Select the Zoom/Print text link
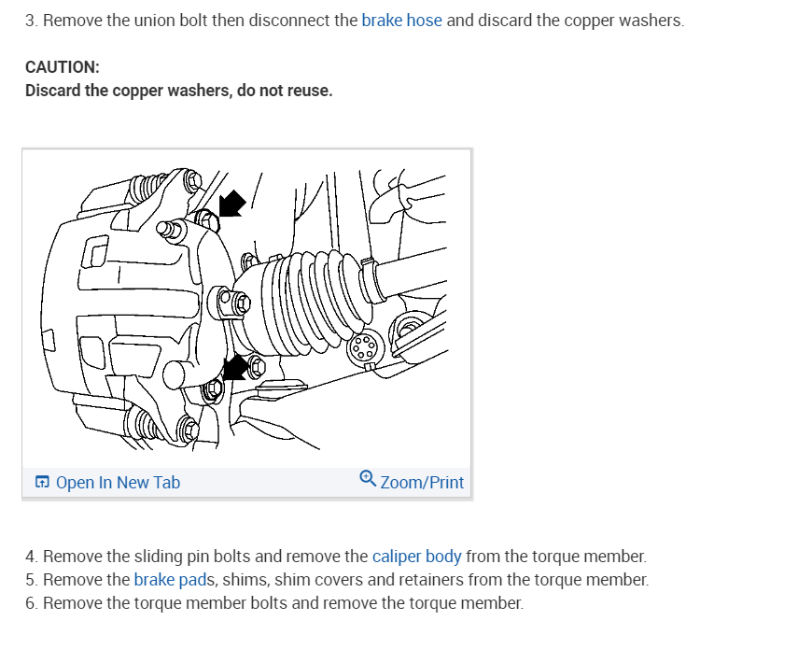The width and height of the screenshot is (812, 649). click(x=422, y=483)
